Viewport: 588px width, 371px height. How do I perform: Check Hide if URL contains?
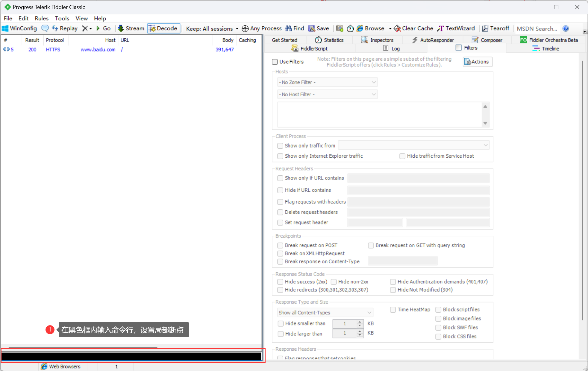(280, 190)
